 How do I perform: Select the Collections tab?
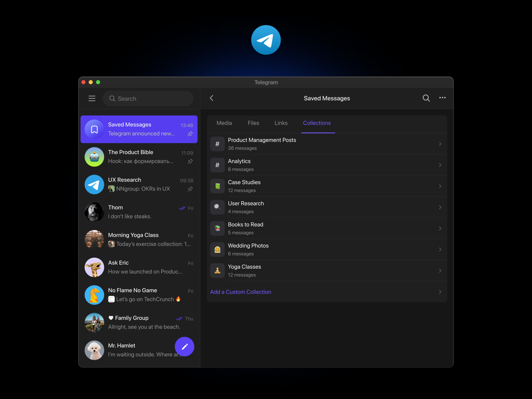317,123
